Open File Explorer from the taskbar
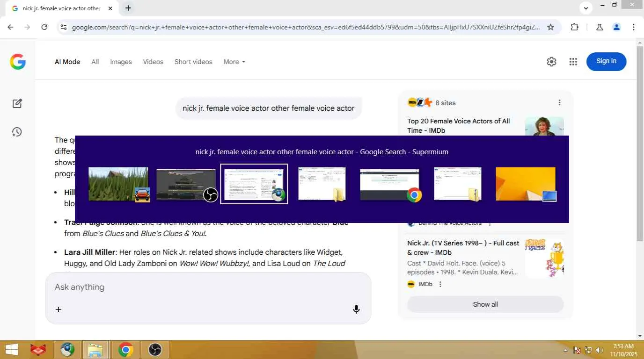 pos(95,350)
